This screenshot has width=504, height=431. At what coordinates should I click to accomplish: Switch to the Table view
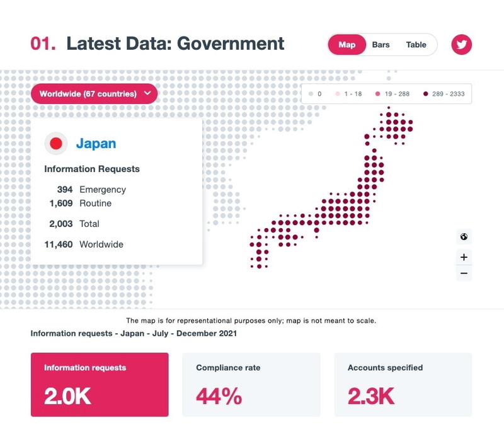coord(416,45)
